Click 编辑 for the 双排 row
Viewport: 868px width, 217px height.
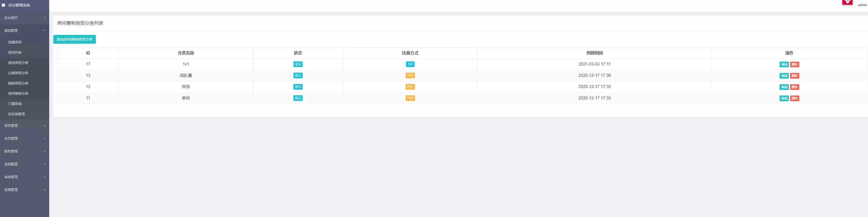point(784,87)
